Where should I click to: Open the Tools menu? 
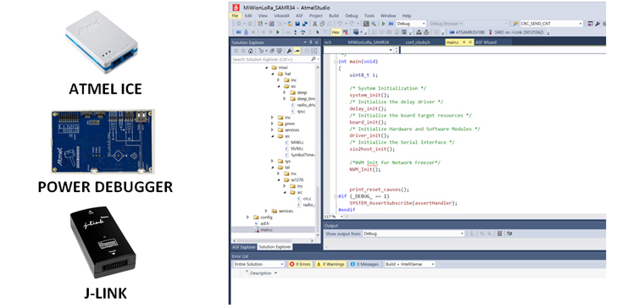[369, 15]
